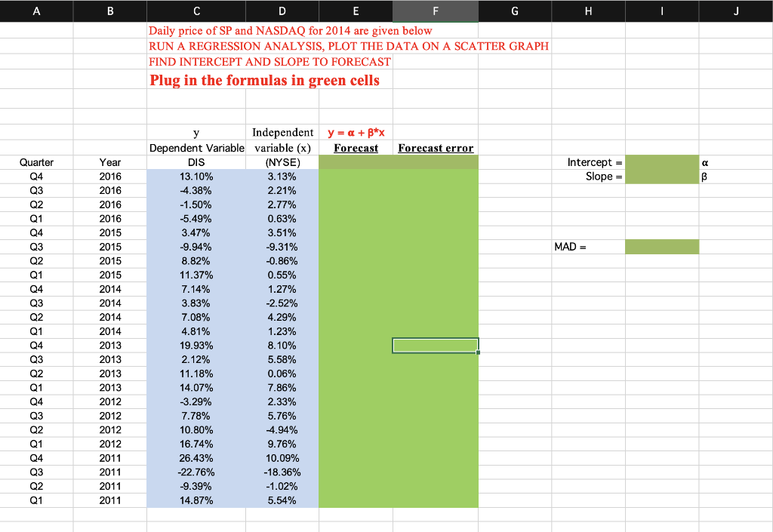The image size is (773, 532).
Task: Select column header A
Action: (36, 11)
